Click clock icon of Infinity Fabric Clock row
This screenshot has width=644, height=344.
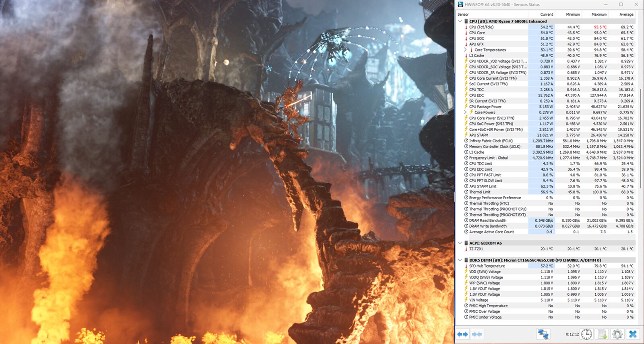coord(466,141)
